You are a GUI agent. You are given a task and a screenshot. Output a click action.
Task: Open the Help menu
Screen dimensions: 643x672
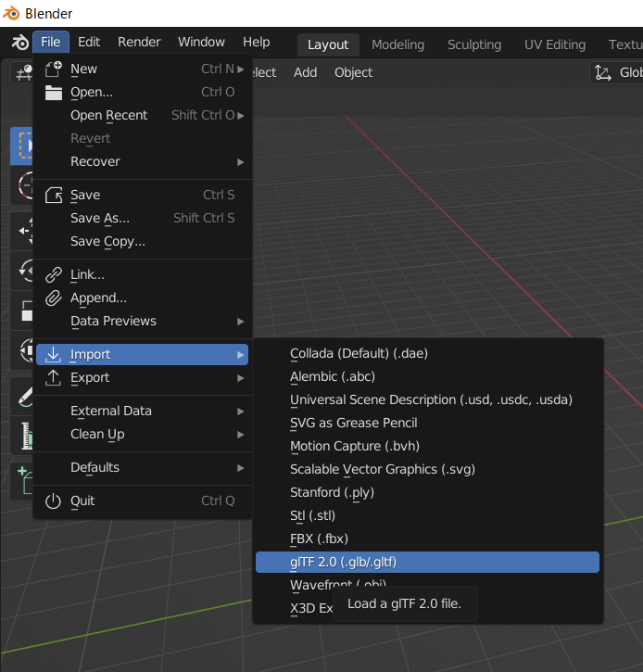[x=256, y=42]
